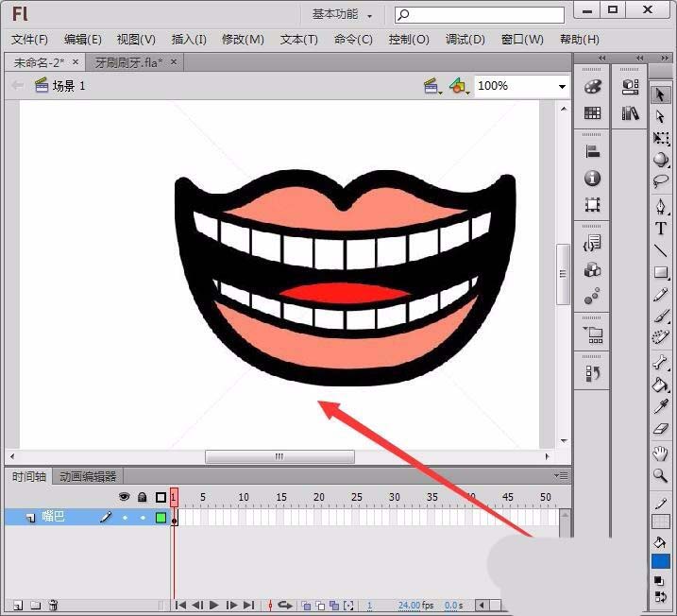Select the Line tool
Screen dimensions: 677x616
[x=660, y=250]
